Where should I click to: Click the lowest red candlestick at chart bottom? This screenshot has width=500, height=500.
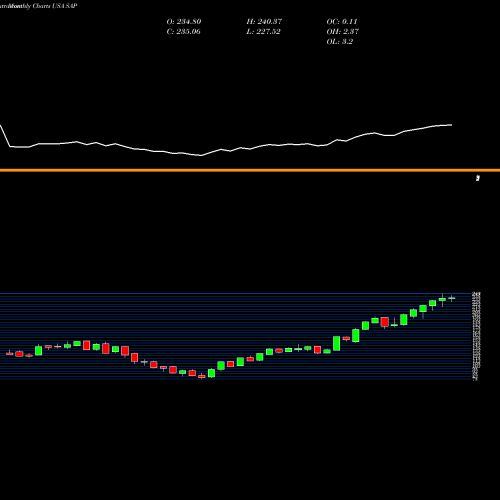coord(202,376)
